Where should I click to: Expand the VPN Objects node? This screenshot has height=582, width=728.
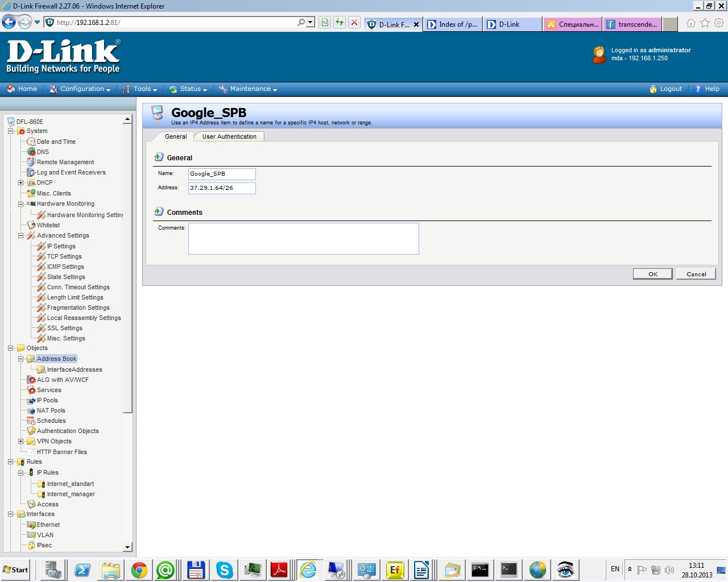pos(20,442)
